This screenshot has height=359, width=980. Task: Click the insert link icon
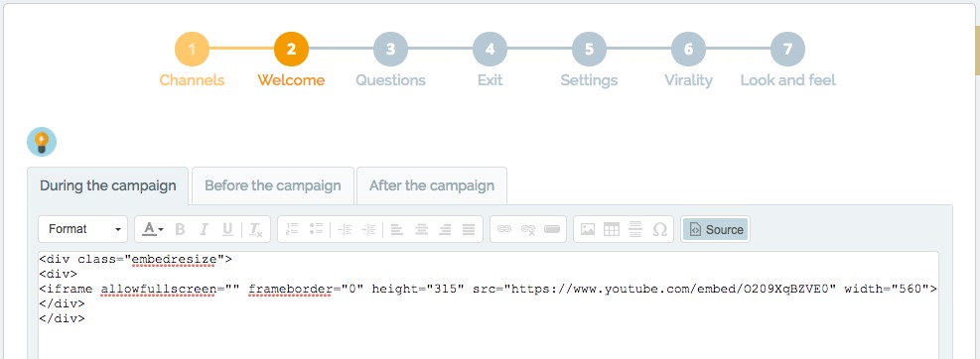pos(504,229)
